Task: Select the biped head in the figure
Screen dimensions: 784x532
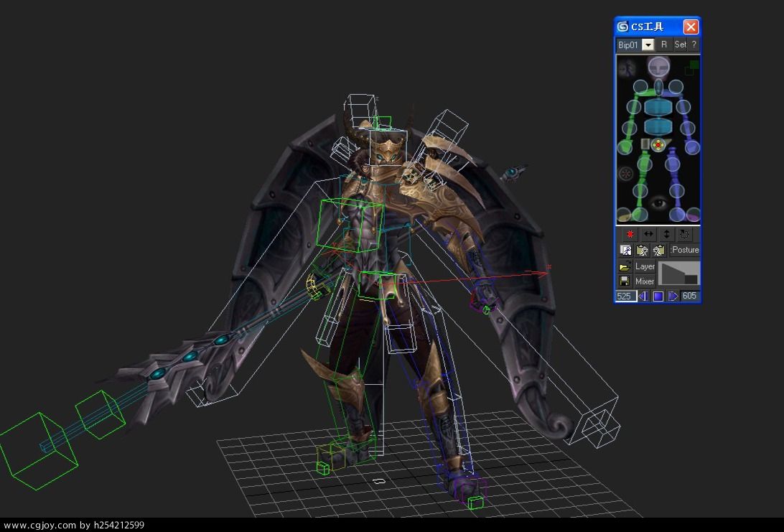Action: (x=658, y=67)
